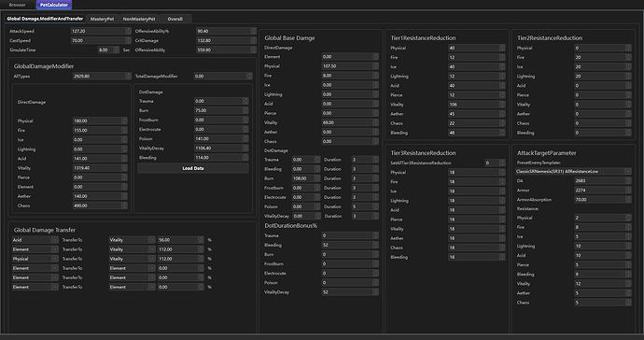The width and height of the screenshot is (644, 340).
Task: Click the enemy Resistance Physical field showing 2
Action: point(603,218)
